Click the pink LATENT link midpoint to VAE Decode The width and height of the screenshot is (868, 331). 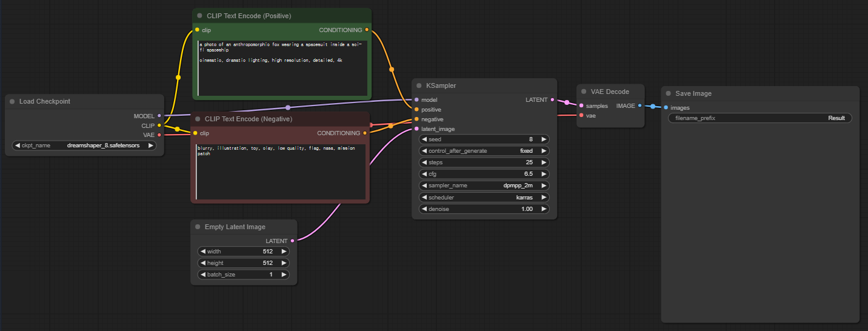pos(567,102)
